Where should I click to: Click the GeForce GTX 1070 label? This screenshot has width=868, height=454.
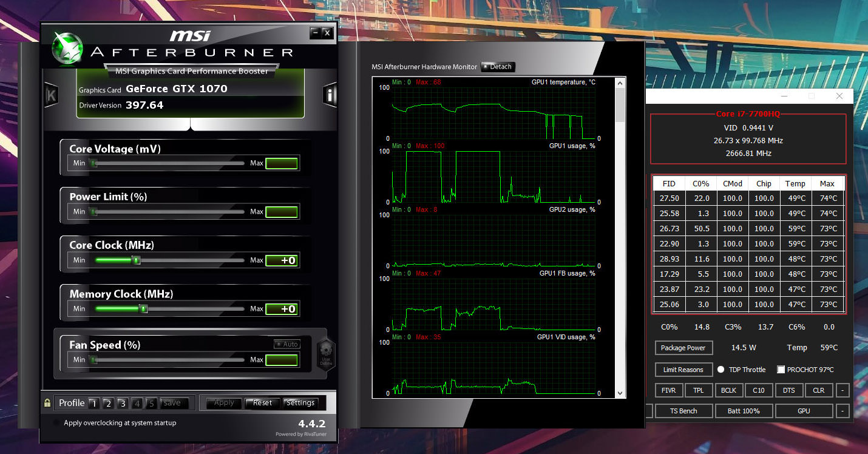177,89
